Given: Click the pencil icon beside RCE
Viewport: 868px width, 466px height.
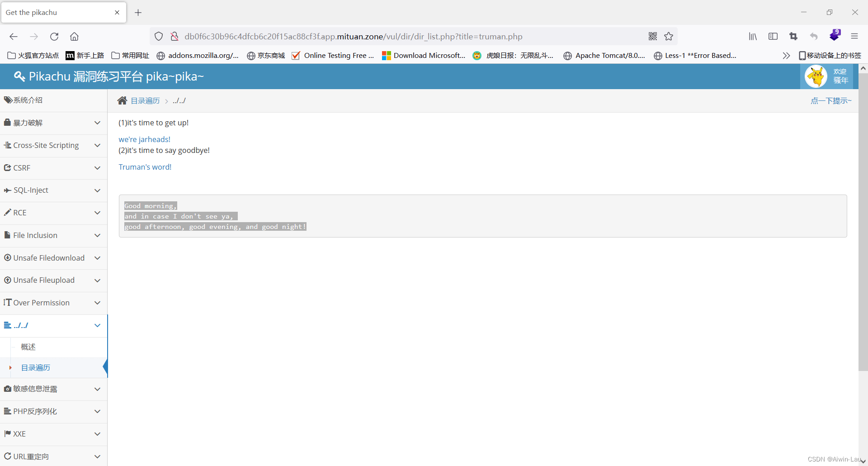Looking at the screenshot, I should point(7,212).
